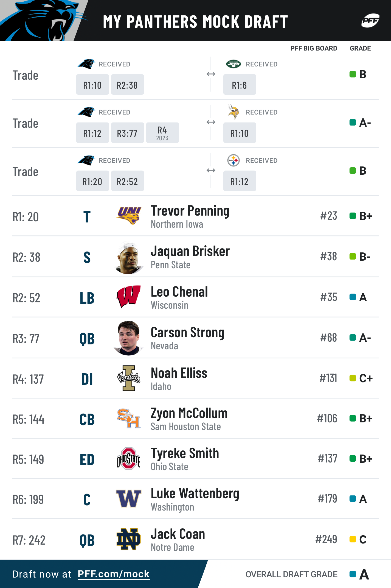This screenshot has height=588, width=391.
Task: Click the Notre Dame ND logo
Action: [x=129, y=539]
